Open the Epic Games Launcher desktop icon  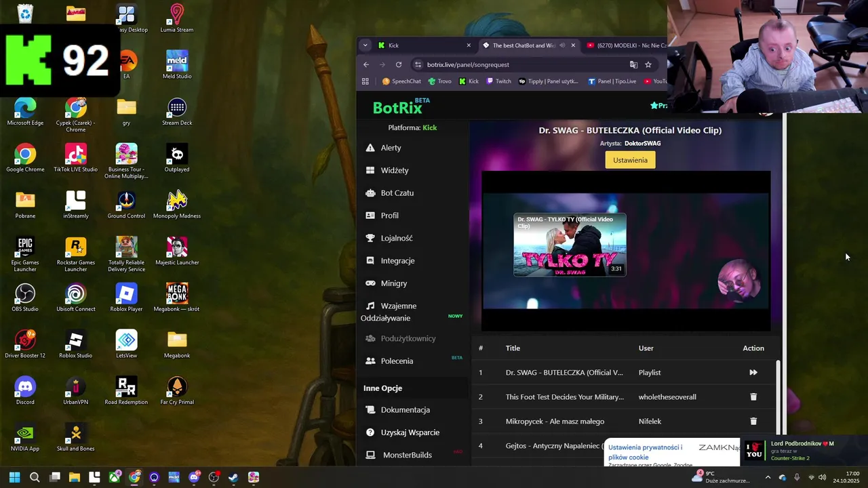pos(25,255)
